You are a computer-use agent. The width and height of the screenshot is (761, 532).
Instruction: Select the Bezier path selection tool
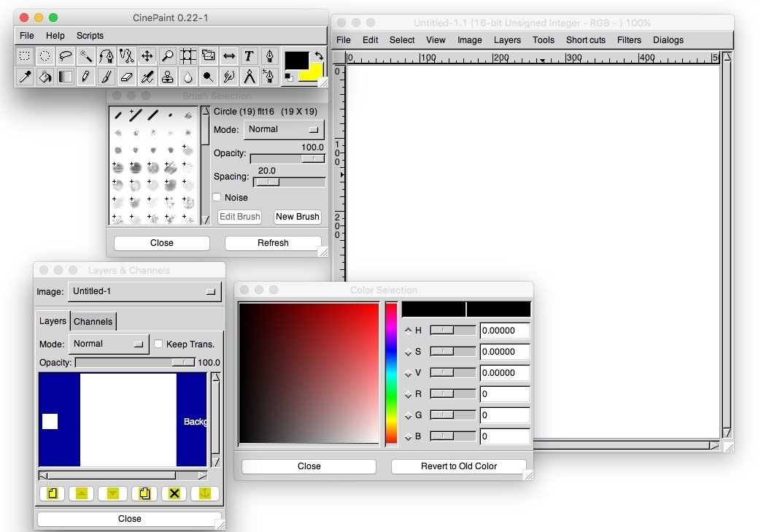pos(107,56)
